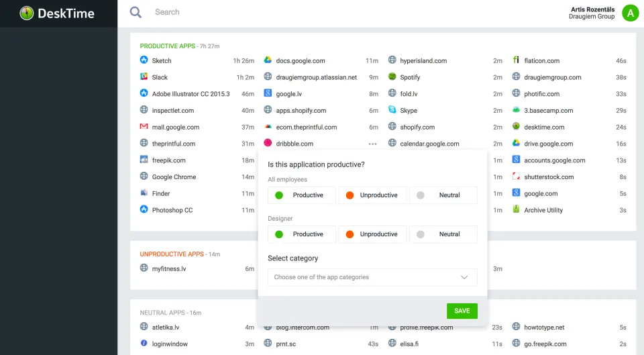Click the shutterstock.com icon
Viewport: 644px width, 355px height.
[517, 176]
